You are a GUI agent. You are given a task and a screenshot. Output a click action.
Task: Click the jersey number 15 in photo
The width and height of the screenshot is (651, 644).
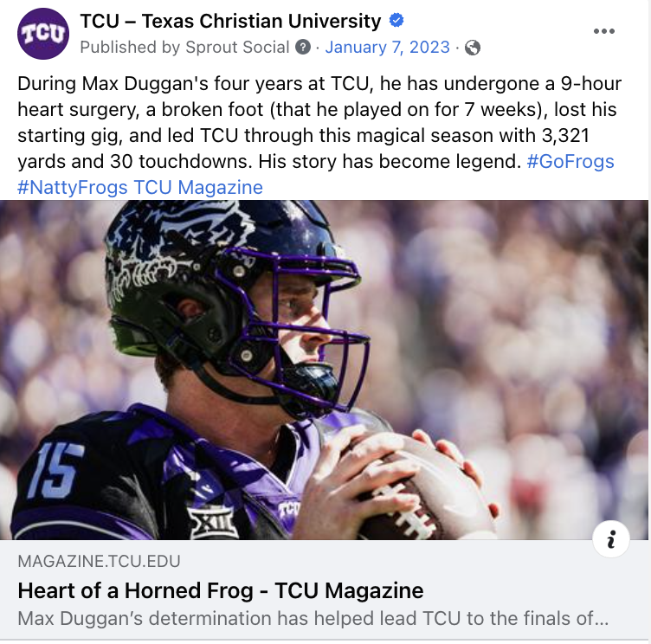point(54,472)
